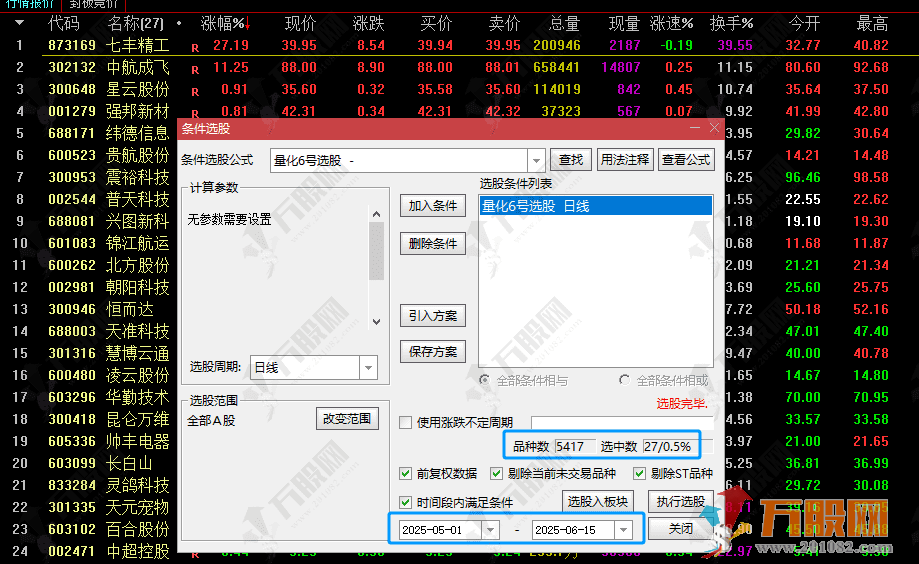
Task: Click the 代码 column header
Action: [x=63, y=23]
